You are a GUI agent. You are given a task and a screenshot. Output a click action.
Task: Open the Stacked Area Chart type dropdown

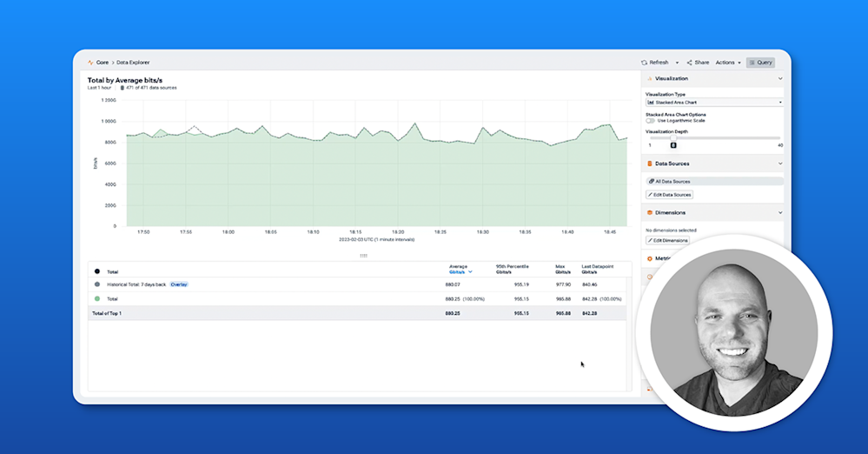click(x=714, y=103)
